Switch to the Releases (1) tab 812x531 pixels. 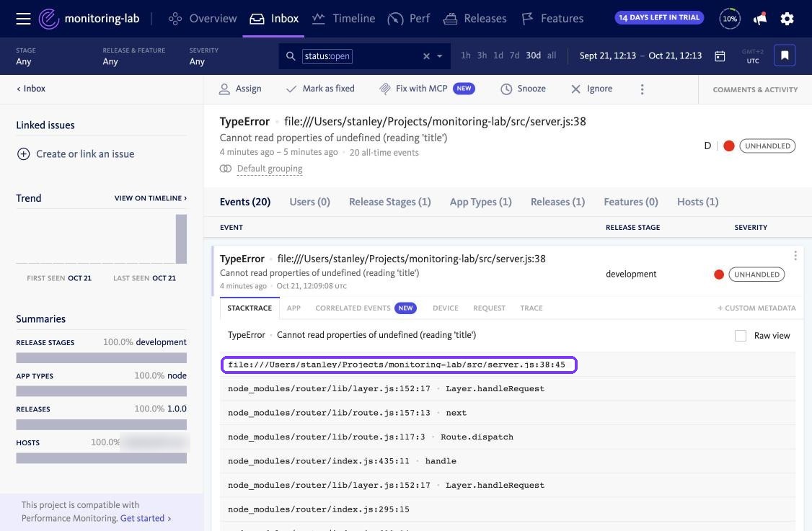click(557, 202)
